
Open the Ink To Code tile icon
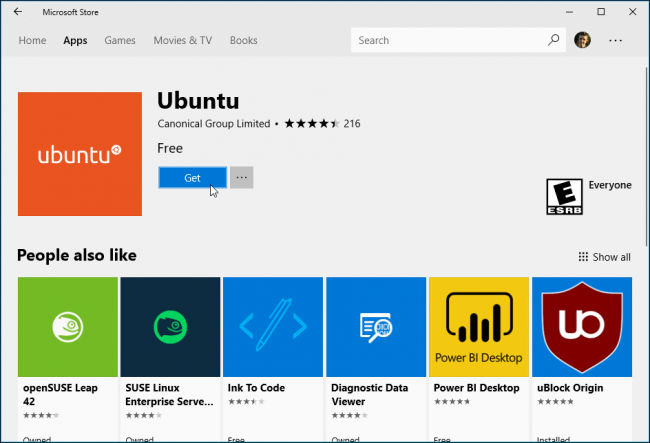point(273,327)
